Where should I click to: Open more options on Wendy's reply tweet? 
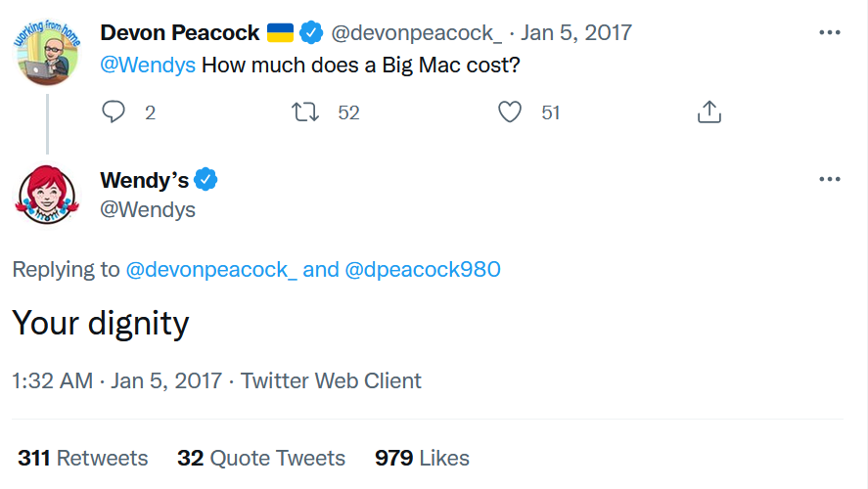tap(830, 180)
